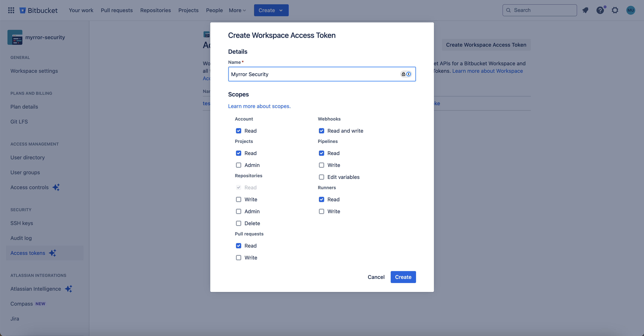Enable Runners Write scope

[322, 211]
